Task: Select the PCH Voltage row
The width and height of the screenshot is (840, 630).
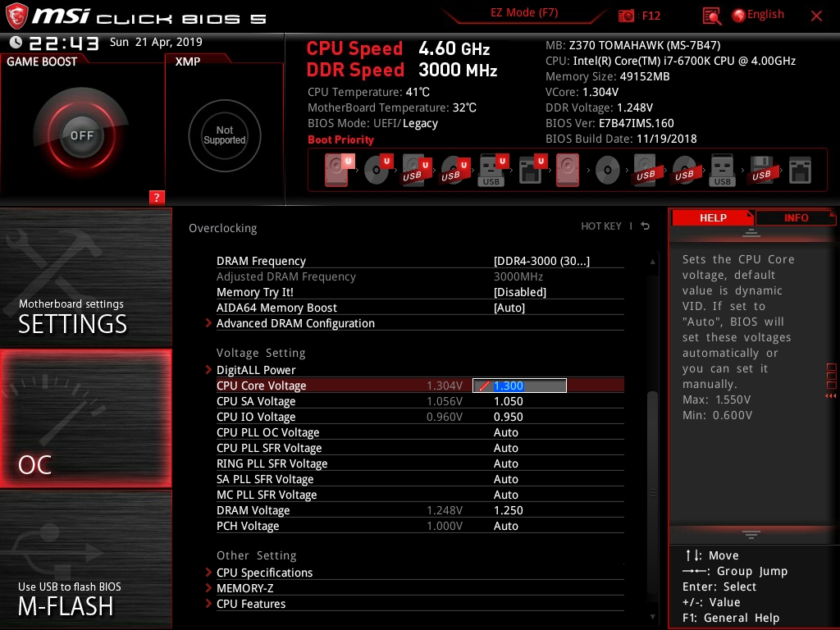Action: [x=420, y=526]
